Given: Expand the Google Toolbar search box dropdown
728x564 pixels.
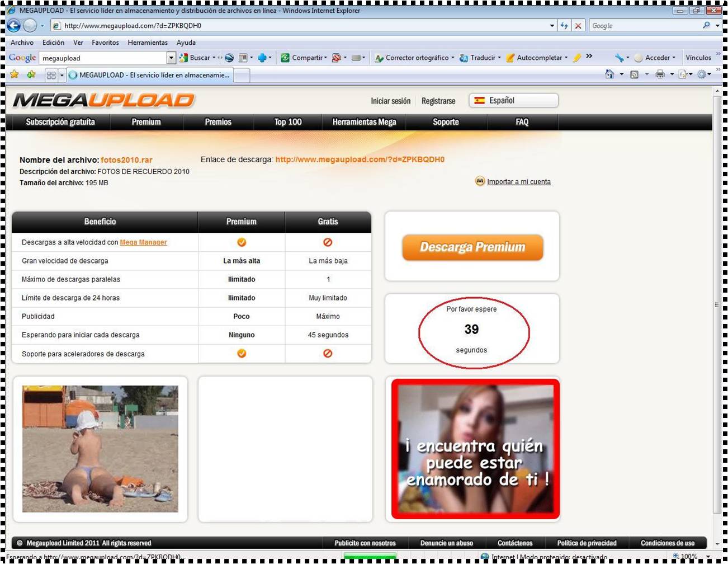Looking at the screenshot, I should click(x=171, y=58).
